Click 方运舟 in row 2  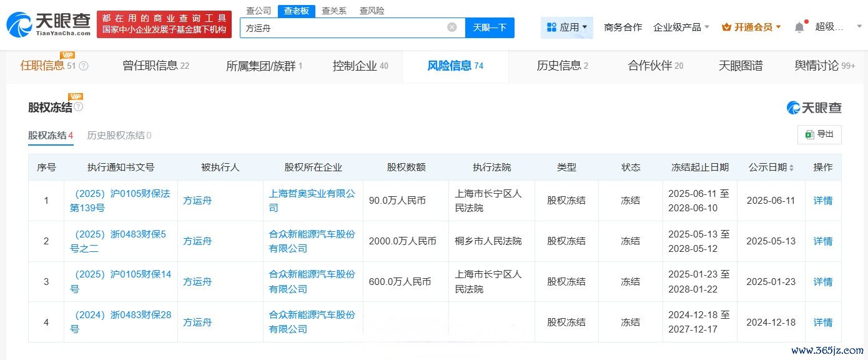(x=197, y=241)
